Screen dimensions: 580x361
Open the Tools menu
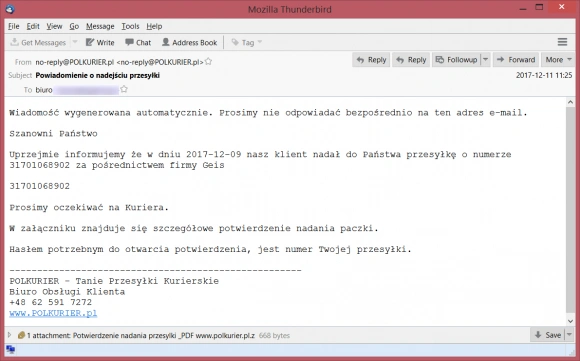130,26
